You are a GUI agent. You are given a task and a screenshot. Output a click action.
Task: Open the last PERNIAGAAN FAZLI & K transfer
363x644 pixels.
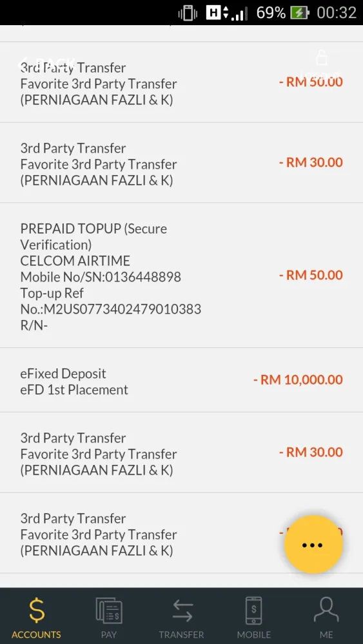181,533
